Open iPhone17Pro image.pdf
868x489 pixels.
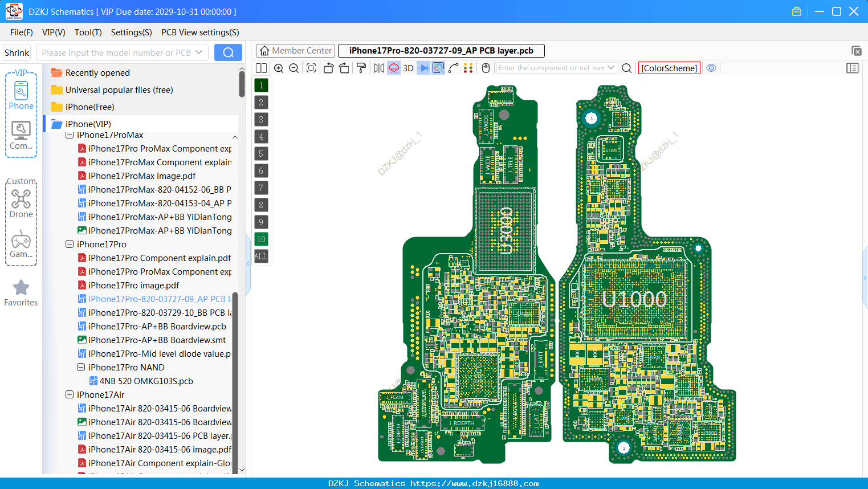133,285
